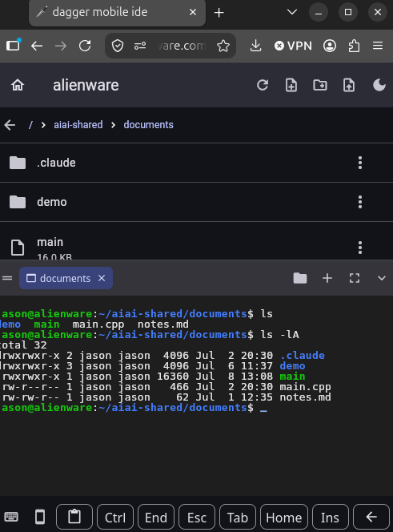Open browser account profile icon
This screenshot has width=393, height=532.
[330, 46]
